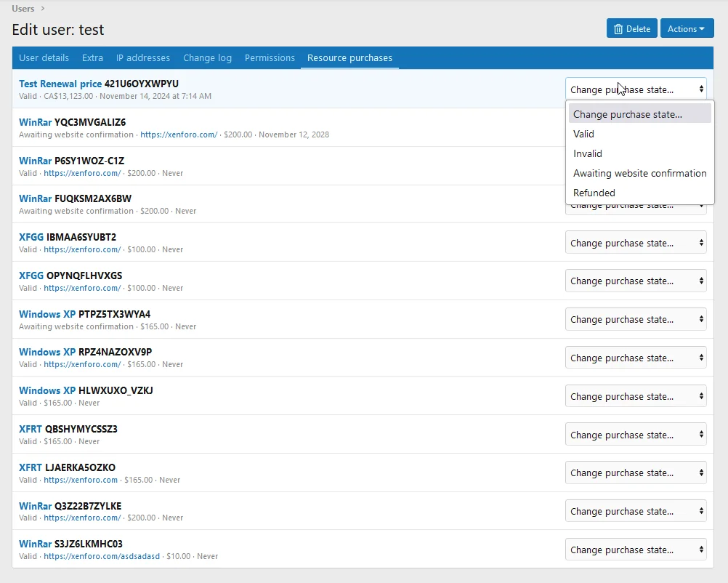Expand purchase state dropdown for XFGG IBMAA6SYUBT2

pos(636,243)
